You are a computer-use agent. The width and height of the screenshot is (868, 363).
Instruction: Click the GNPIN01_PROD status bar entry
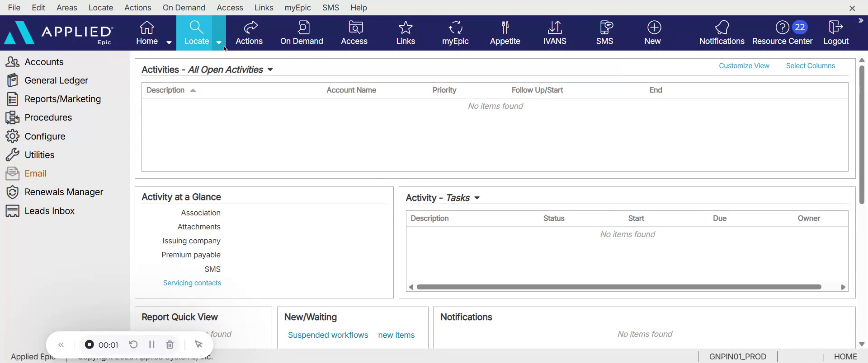pos(738,357)
